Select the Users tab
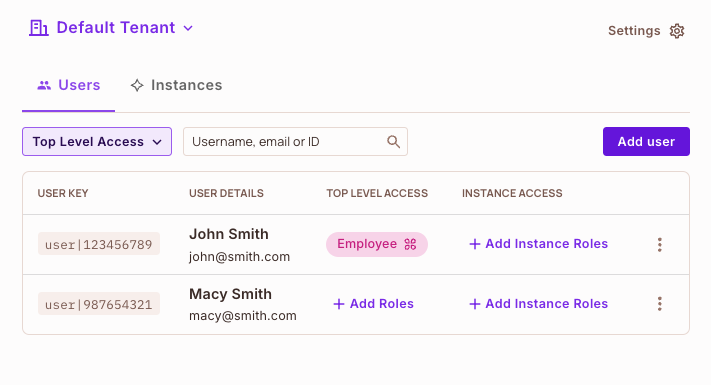This screenshot has width=711, height=385. click(68, 85)
